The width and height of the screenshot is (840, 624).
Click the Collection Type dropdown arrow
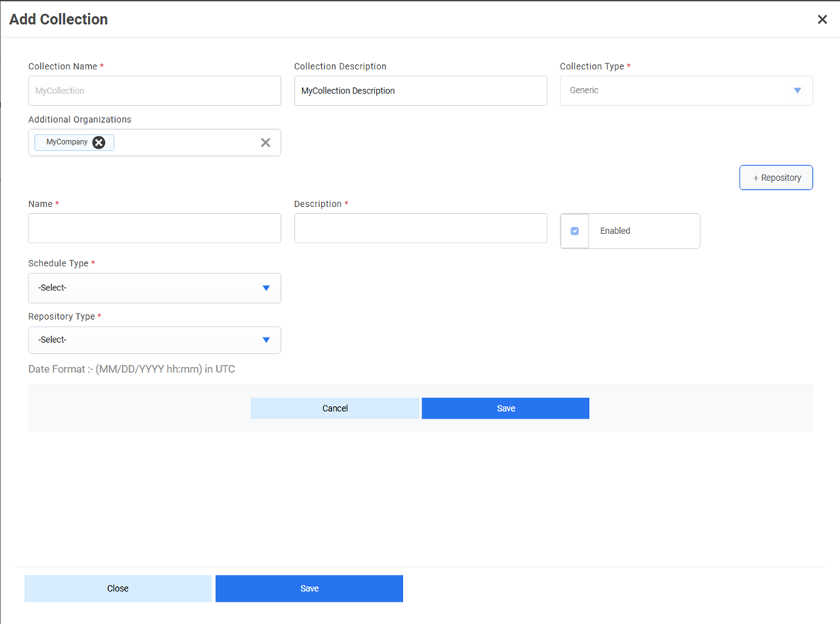coord(798,90)
